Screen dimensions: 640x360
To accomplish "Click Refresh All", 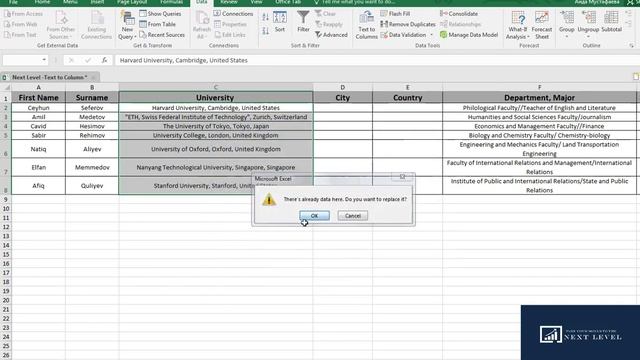I will [202, 25].
